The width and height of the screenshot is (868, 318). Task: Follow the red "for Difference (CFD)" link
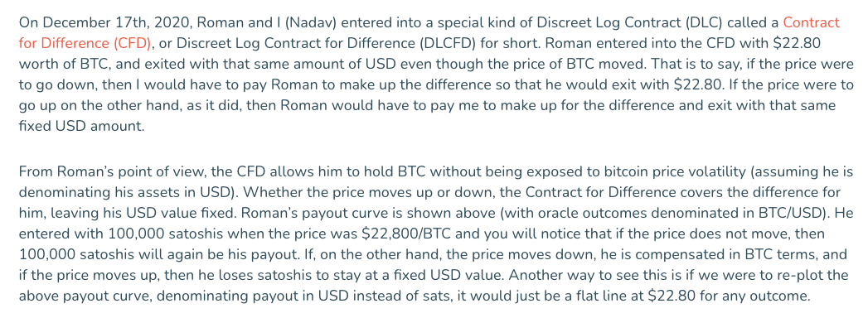(85, 43)
